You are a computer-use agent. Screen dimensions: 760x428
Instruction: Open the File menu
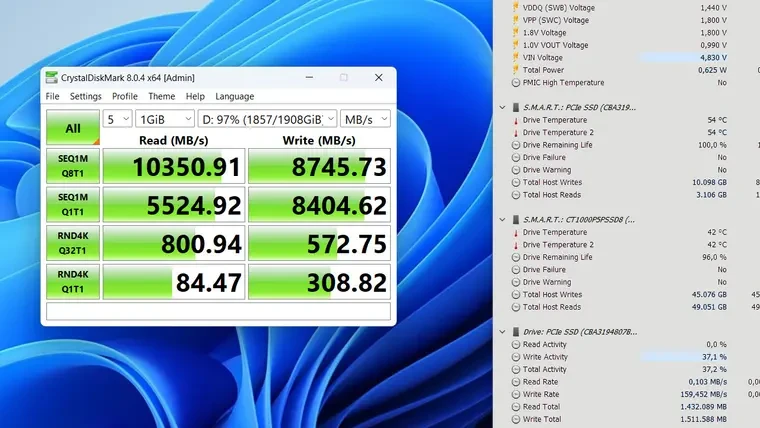tap(52, 96)
